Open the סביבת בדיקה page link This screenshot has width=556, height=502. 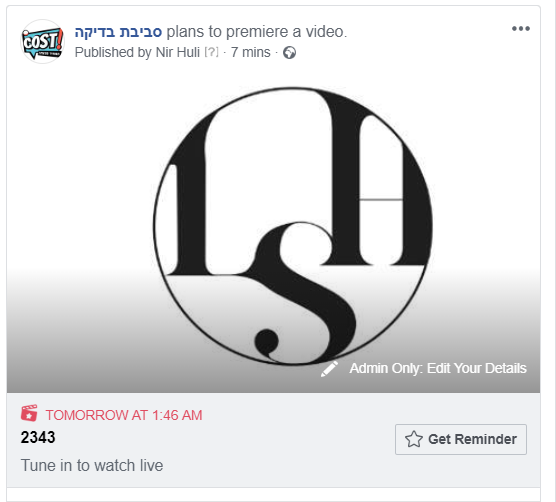(118, 32)
